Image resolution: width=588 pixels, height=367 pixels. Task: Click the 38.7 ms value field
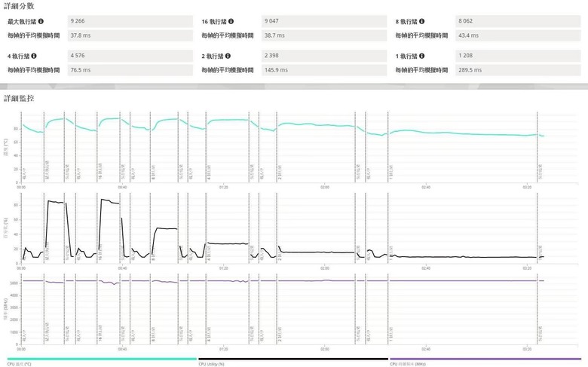pos(324,35)
